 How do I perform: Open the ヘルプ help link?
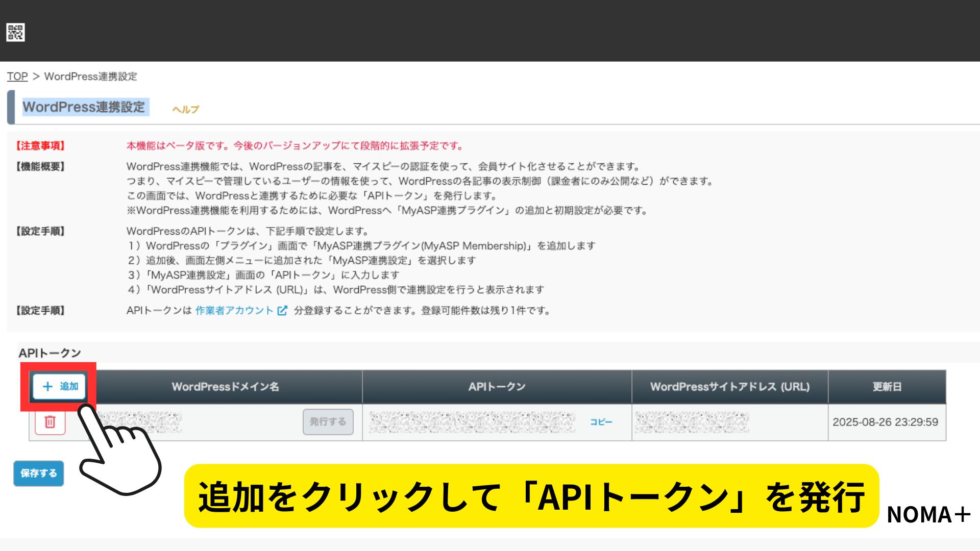click(186, 109)
